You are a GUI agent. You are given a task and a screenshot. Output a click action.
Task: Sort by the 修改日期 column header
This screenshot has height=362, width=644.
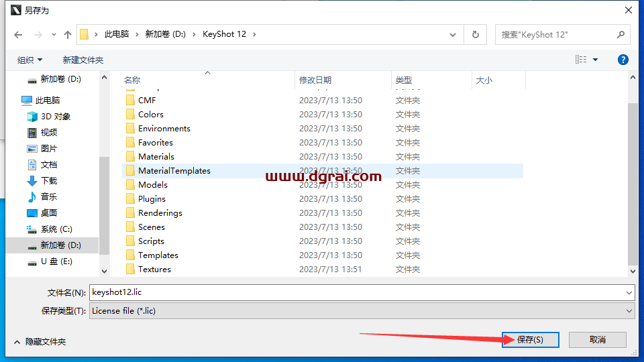coord(315,80)
